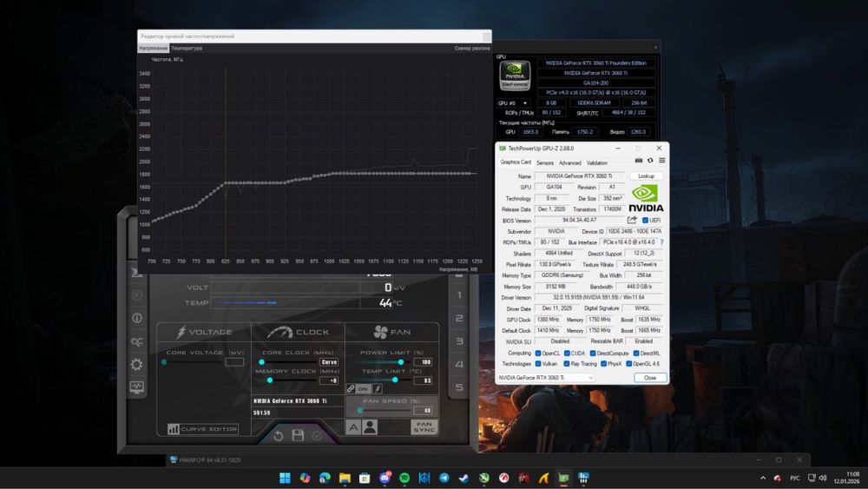
Task: Click the Core Clock Curve value field
Action: click(x=329, y=362)
